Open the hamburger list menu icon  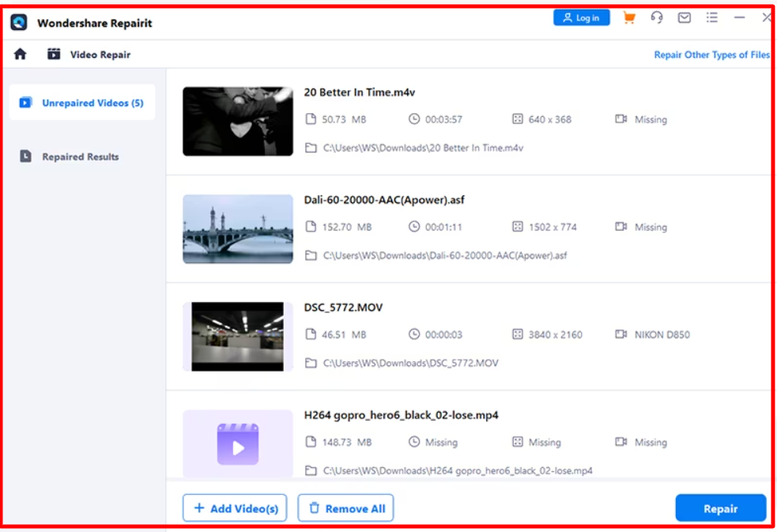(x=712, y=18)
